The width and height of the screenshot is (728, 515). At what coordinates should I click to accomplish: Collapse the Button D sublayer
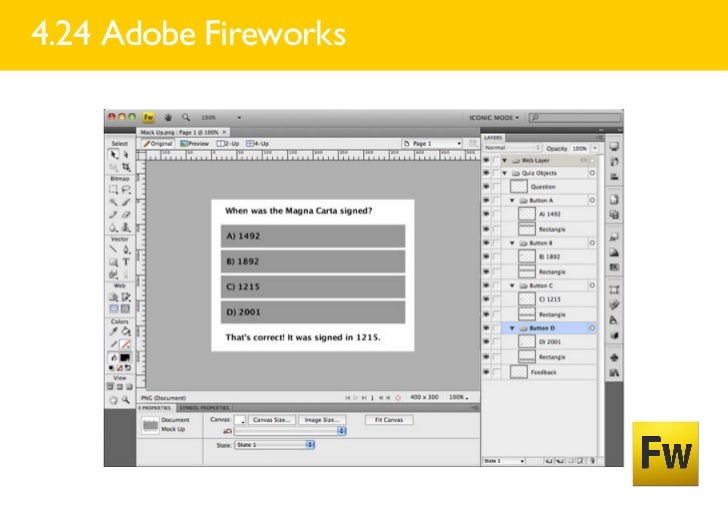[513, 328]
